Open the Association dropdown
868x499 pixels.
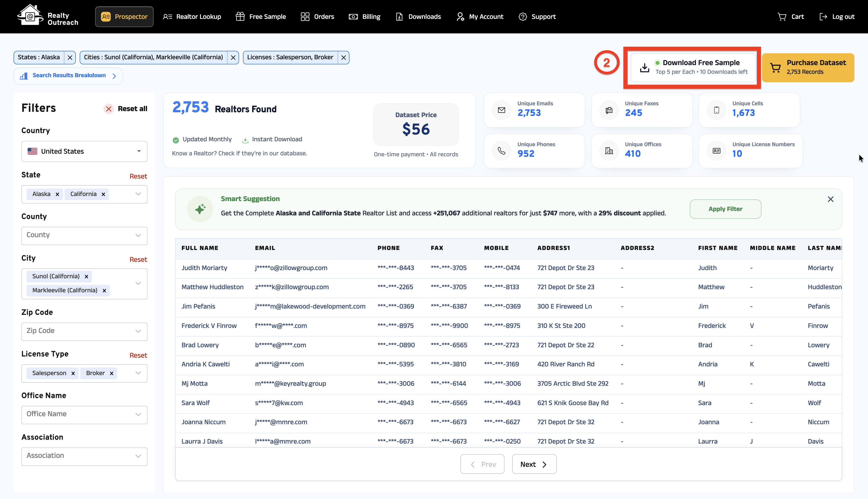84,456
